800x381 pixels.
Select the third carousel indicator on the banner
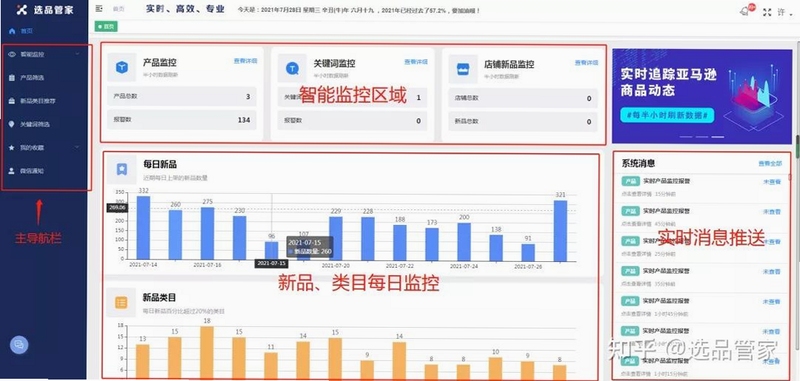(718, 137)
